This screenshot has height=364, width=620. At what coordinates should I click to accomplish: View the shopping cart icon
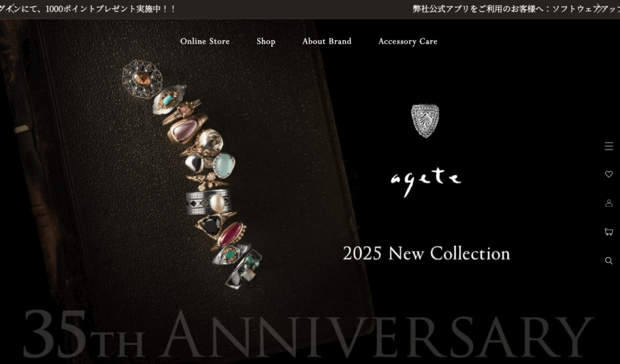click(x=609, y=232)
